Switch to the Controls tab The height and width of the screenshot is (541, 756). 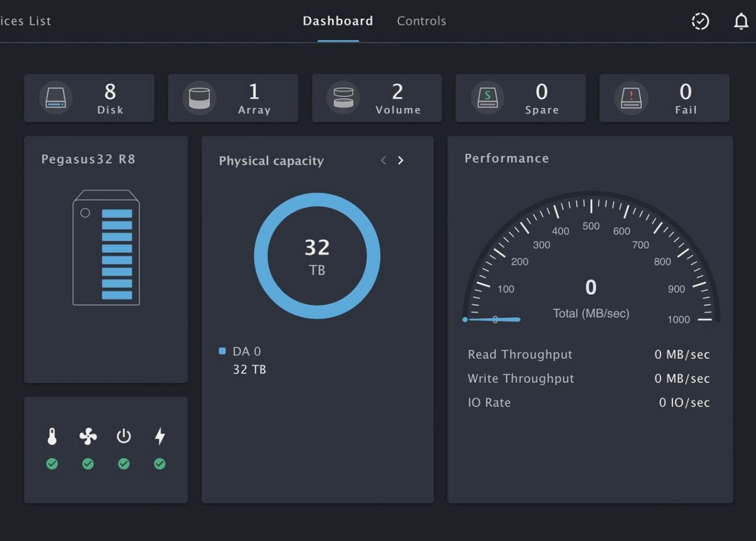422,21
